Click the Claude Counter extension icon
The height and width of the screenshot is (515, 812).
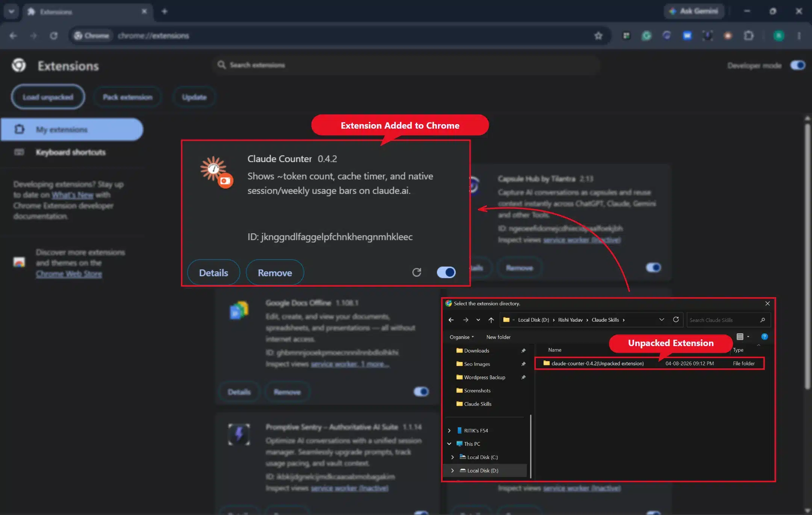[x=217, y=172]
